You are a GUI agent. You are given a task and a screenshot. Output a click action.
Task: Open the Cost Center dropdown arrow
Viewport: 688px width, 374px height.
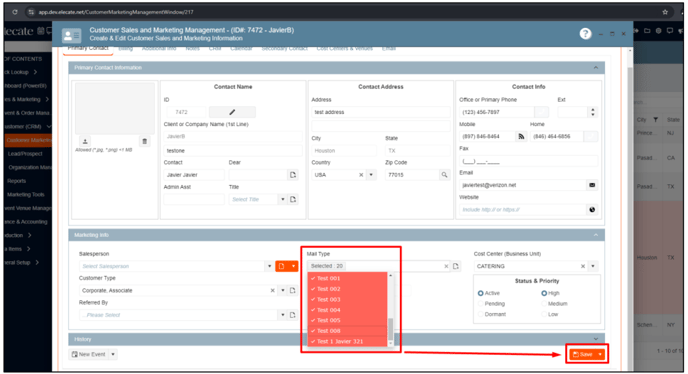point(593,266)
